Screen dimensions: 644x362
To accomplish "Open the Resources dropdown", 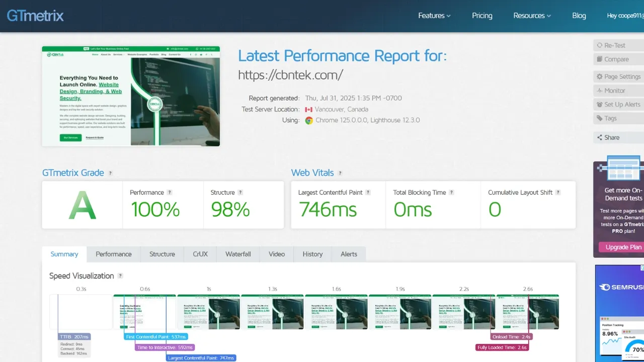I will 531,16.
